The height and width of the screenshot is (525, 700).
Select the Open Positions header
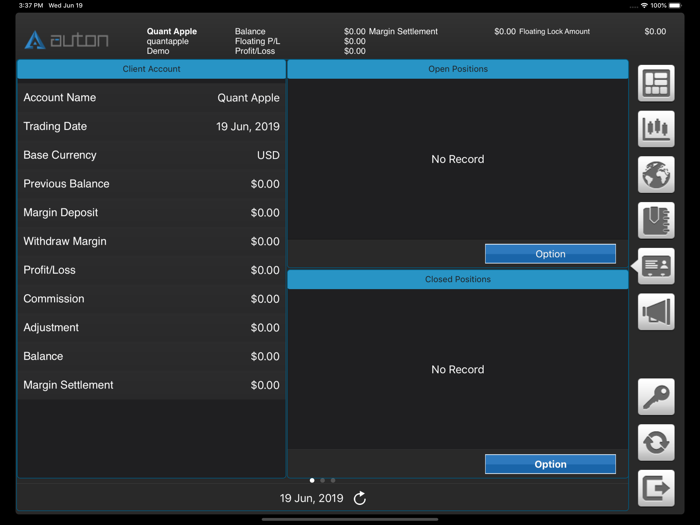click(457, 69)
